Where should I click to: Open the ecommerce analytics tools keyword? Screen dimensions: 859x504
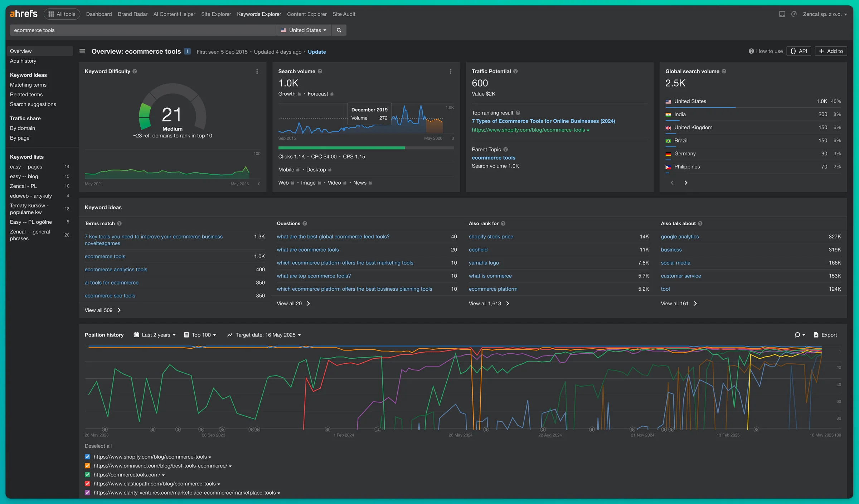116,270
